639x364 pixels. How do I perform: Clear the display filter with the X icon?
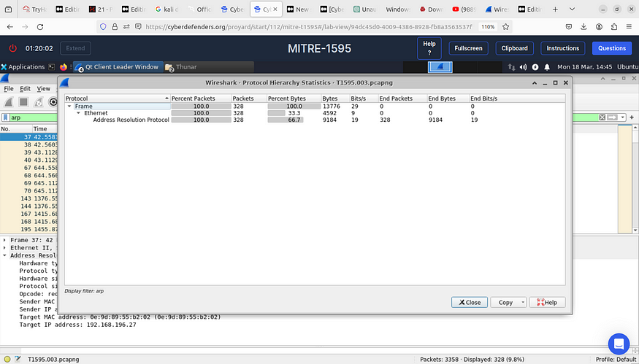(x=602, y=117)
